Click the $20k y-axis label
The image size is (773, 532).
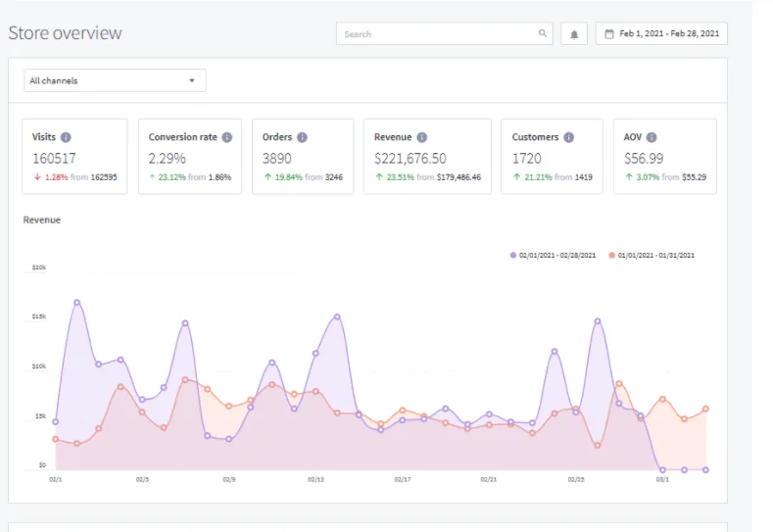point(39,267)
